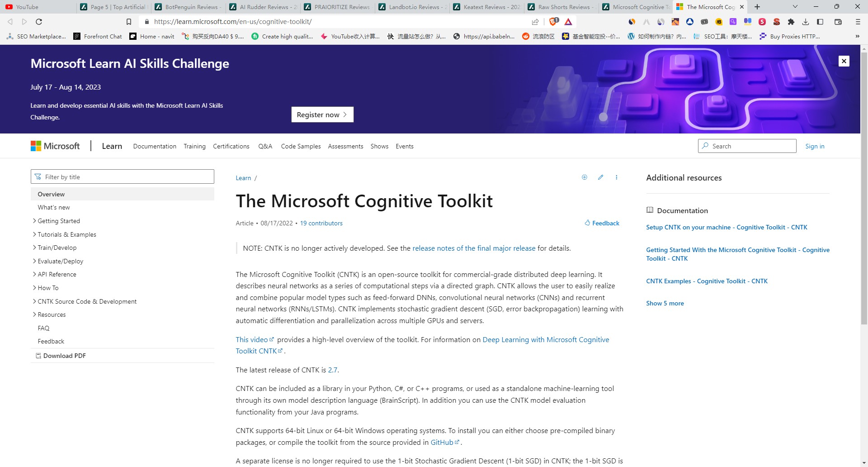This screenshot has width=868, height=467.
Task: Open the browser extensions puzzle icon
Action: point(791,21)
